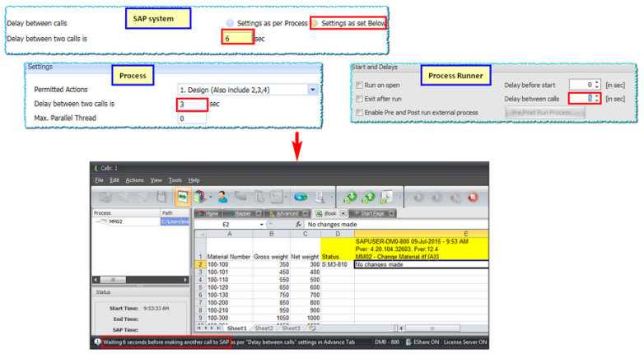Click the Delay between calls spinner arrows

tap(597, 99)
